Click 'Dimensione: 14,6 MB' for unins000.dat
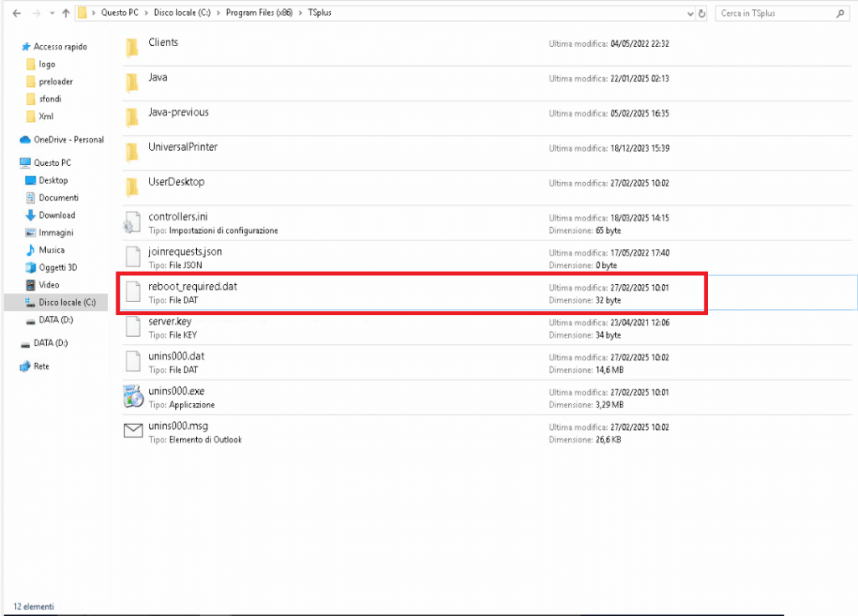The width and height of the screenshot is (858, 616). pyautogui.click(x=586, y=370)
